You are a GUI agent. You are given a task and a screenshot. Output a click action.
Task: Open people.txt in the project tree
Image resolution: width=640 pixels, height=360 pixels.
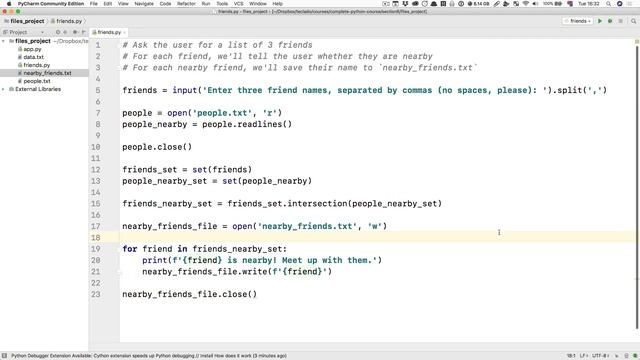click(x=36, y=81)
